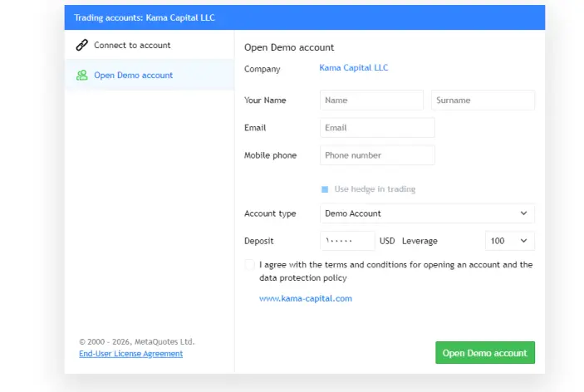Click the green Open Demo account button
The image size is (584, 392).
[x=485, y=352]
